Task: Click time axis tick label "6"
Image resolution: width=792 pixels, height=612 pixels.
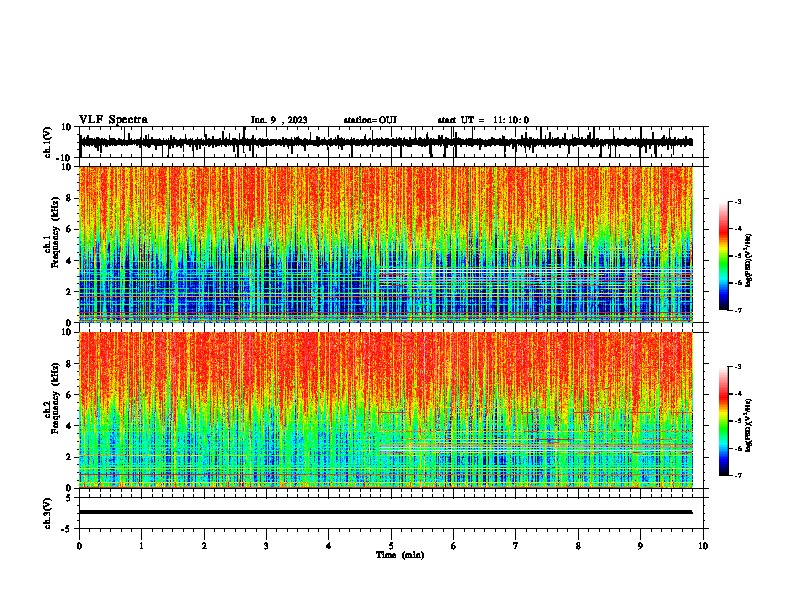Action: (x=454, y=546)
